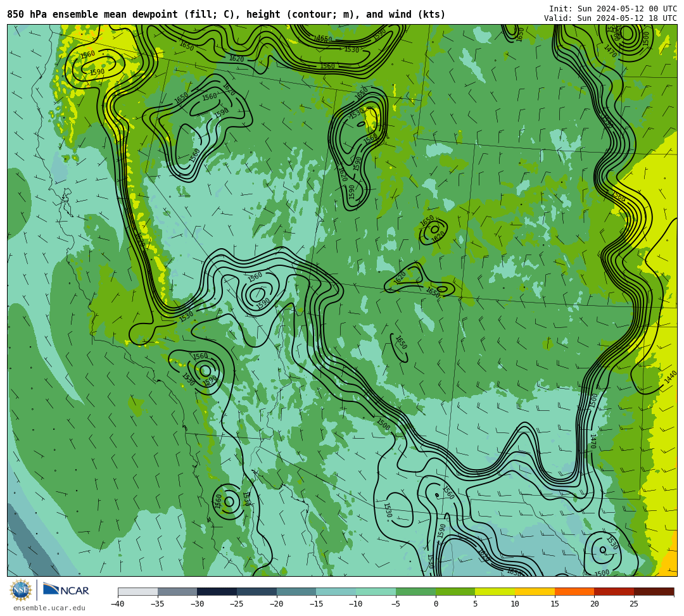Click the 0 to 5 colorbar swatch
This screenshot has width=684, height=616.
point(455,591)
